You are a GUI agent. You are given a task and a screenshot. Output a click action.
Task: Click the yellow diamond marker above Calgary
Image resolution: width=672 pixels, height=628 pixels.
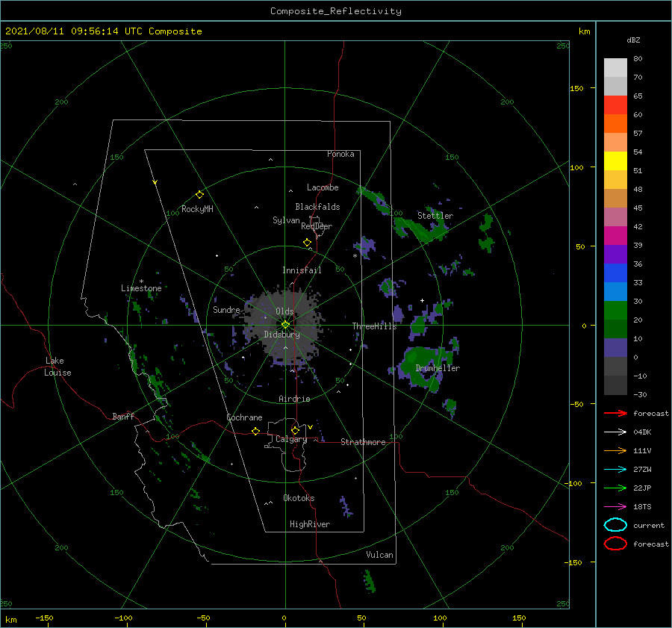point(295,430)
